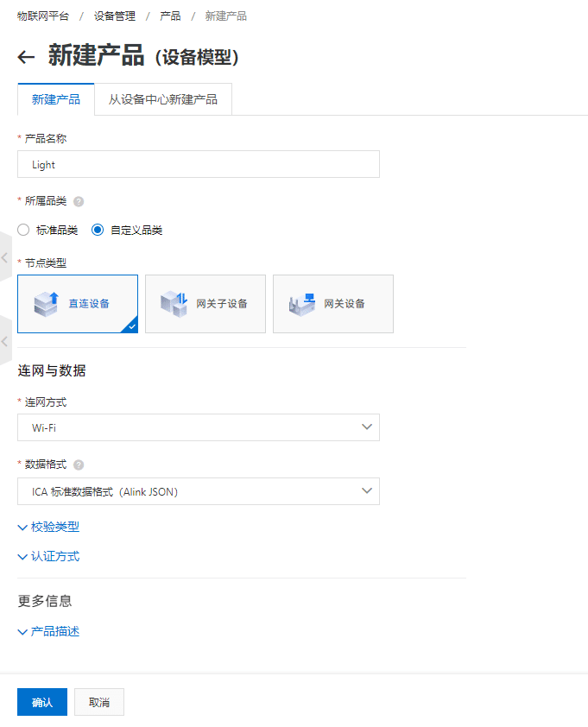This screenshot has width=588, height=727.
Task: Click the 直连设备 stacked device icon
Action: 47,304
